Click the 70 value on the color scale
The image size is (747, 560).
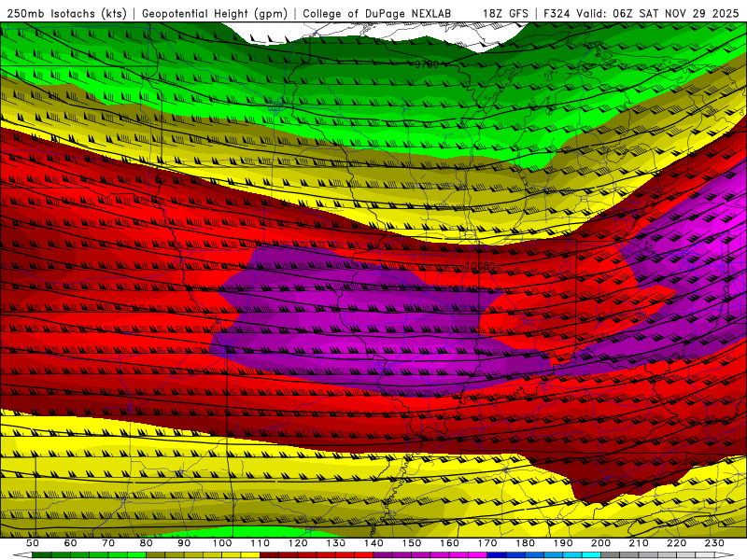coord(108,543)
